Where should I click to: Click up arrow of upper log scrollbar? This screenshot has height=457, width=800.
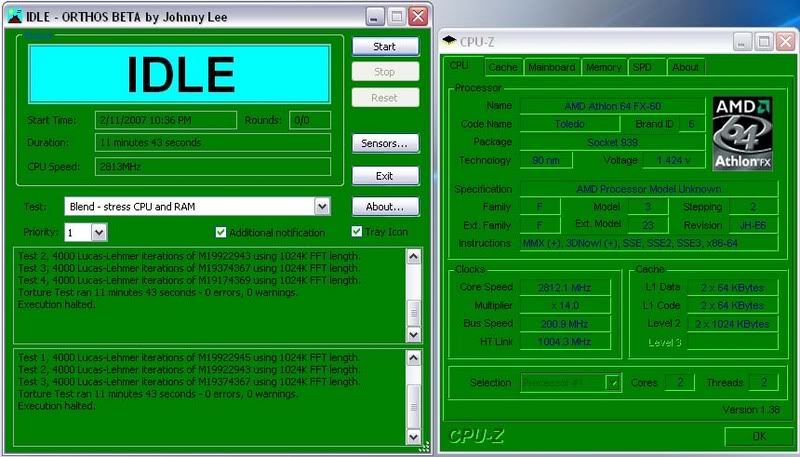(x=414, y=257)
